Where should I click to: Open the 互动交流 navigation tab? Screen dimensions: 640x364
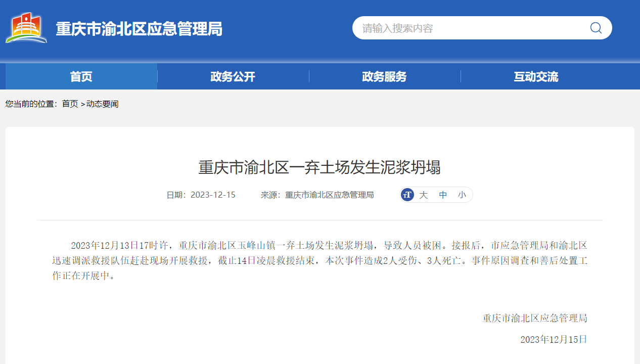point(536,76)
